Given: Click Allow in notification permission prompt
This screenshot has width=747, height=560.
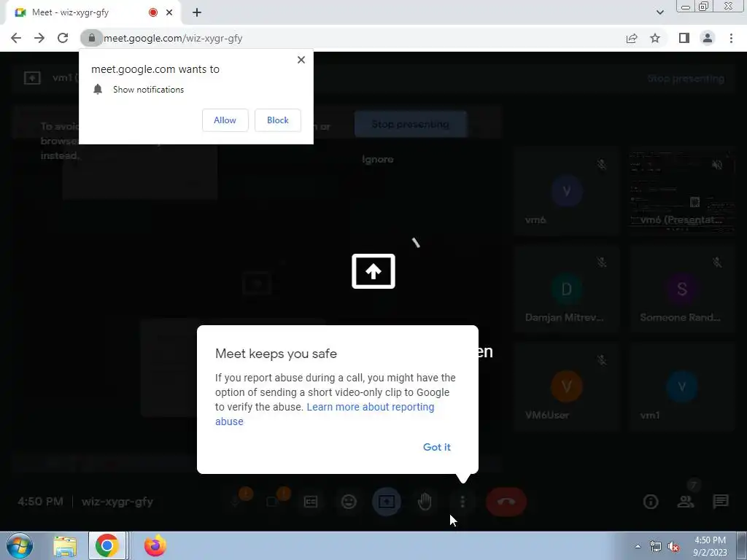Looking at the screenshot, I should pos(225,120).
